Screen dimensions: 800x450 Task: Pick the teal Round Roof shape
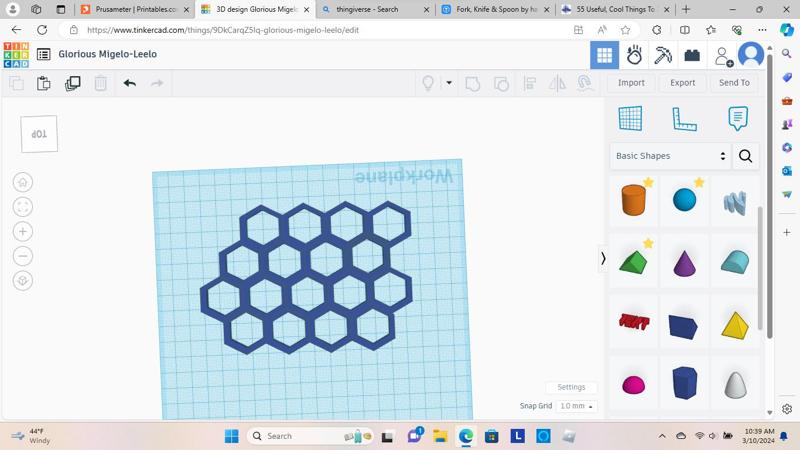click(735, 262)
